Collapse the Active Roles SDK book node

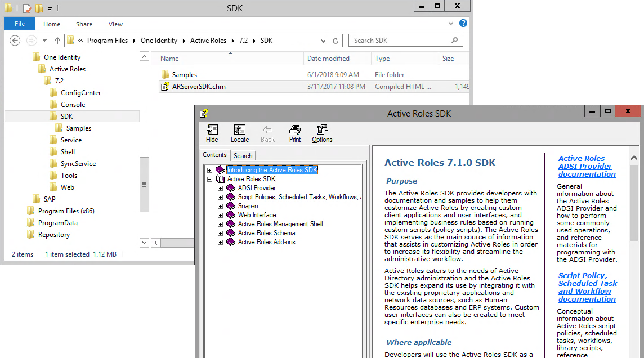pos(209,179)
